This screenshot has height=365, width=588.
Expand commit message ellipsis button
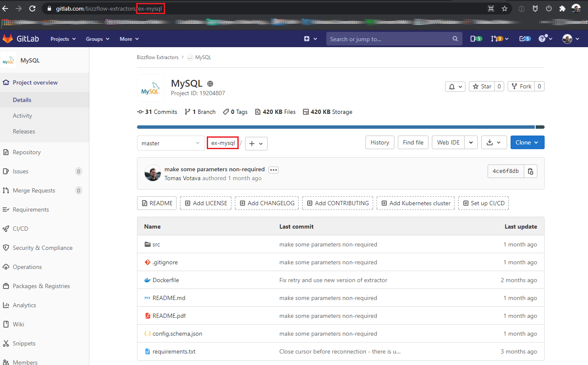tap(274, 170)
